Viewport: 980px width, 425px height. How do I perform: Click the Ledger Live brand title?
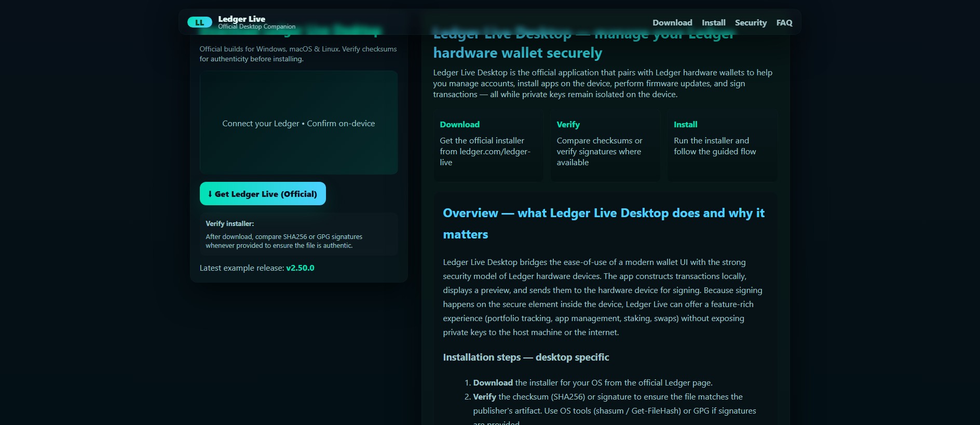pos(241,19)
